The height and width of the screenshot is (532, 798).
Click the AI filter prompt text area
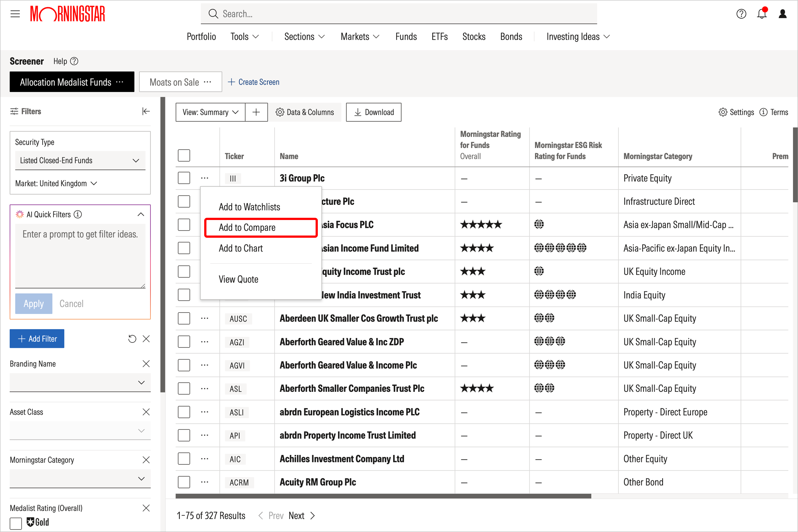tap(80, 256)
